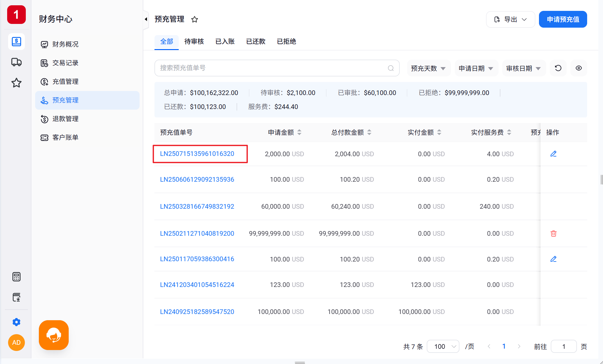Screen dimensions: 603x364
Task: Edit the LN250715135961016320 row
Action: [554, 154]
